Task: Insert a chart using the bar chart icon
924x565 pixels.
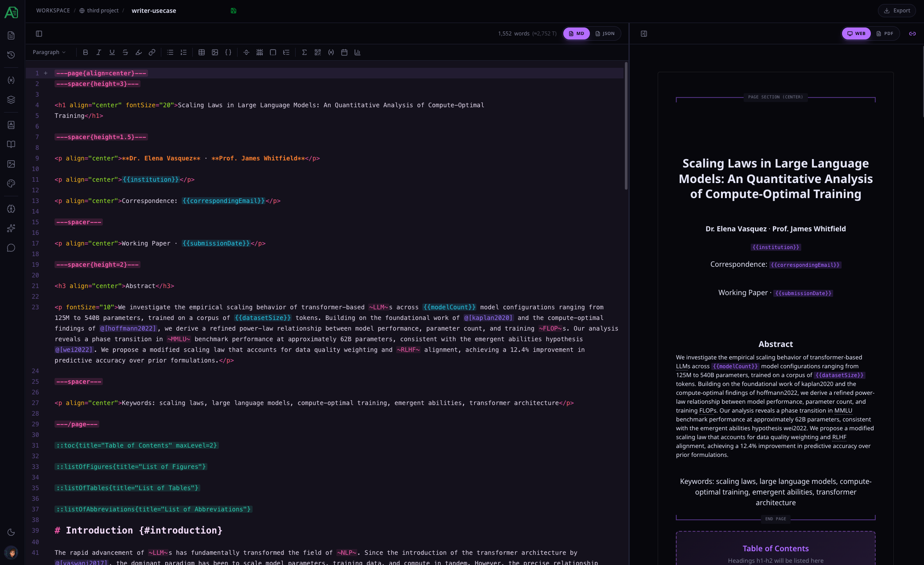Action: 357,52
